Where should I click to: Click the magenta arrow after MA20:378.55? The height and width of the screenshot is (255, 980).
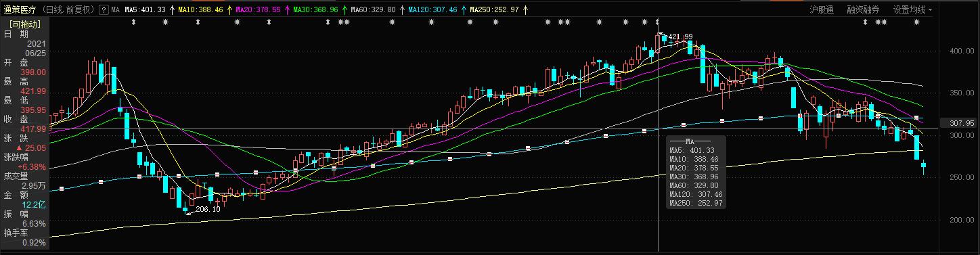pos(288,10)
